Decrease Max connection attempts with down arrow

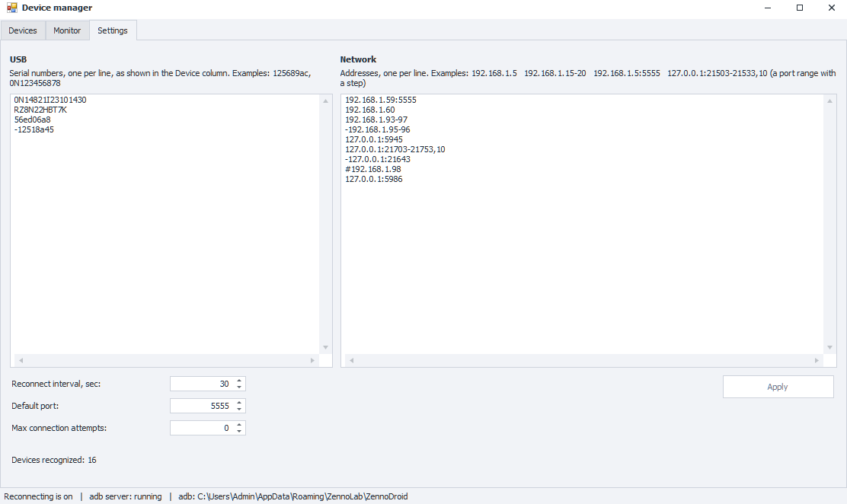tap(239, 432)
